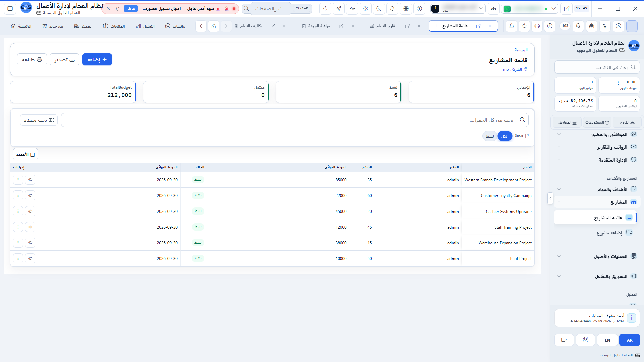The height and width of the screenshot is (362, 644).
Task: Expand الإدارة المتقدمة sidebar section
Action: [597, 160]
